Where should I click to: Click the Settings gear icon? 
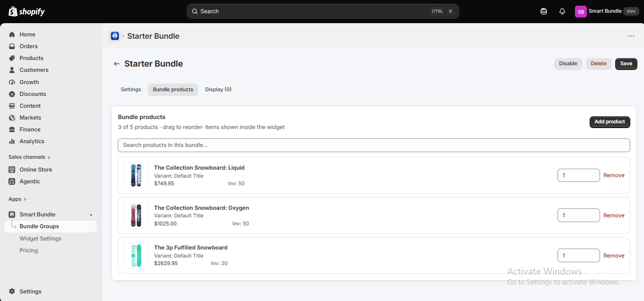(x=12, y=292)
